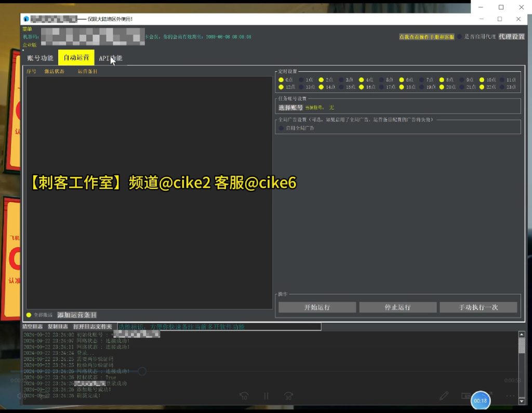Viewport: 532px width, 413px height.
Task: Switch to the API功能 tab
Action: 111,58
